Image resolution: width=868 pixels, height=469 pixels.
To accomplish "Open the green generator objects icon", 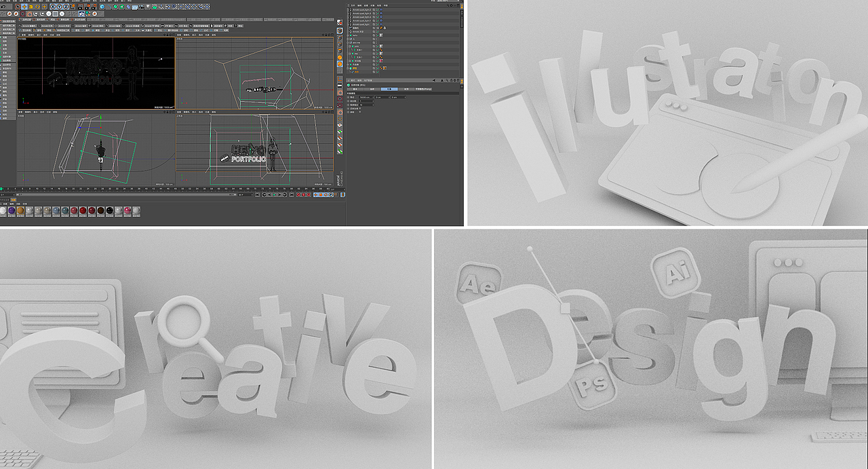I will 115,7.
